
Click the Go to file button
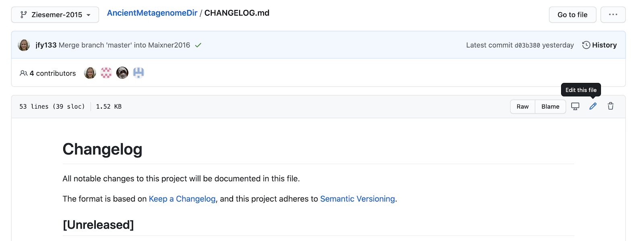point(572,14)
